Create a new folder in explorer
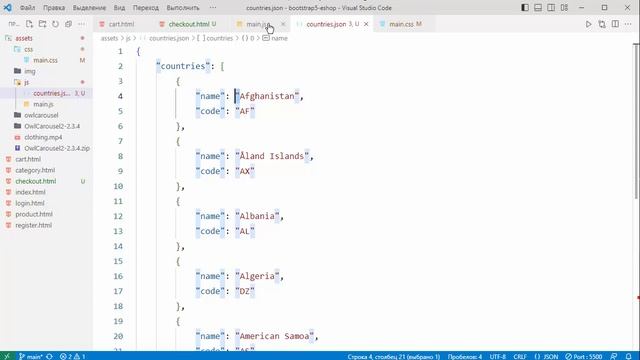Image resolution: width=640 pixels, height=360 pixels. (42, 24)
